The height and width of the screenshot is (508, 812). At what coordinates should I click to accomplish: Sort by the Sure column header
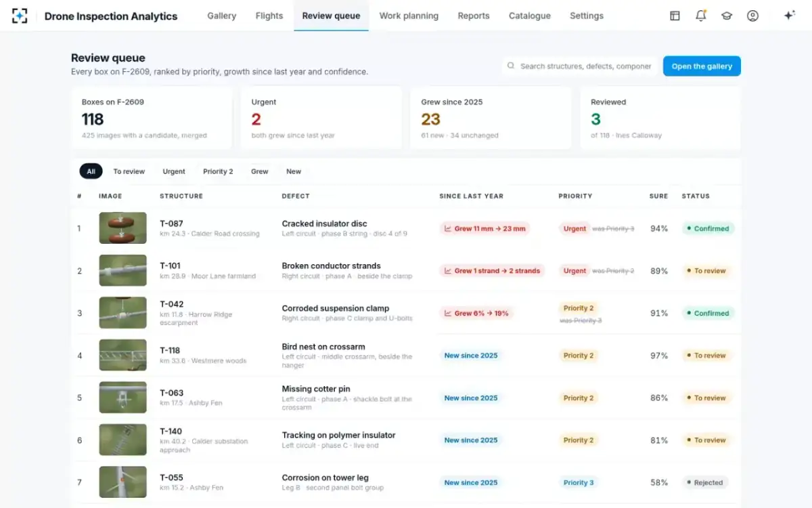658,196
